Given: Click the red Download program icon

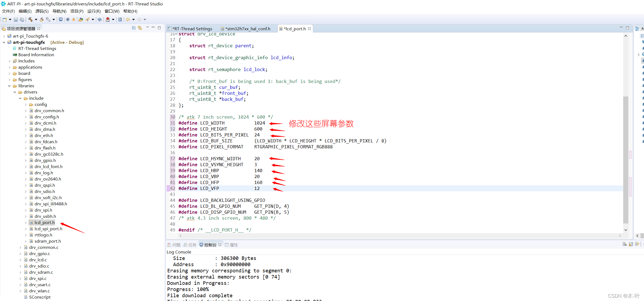Looking at the screenshot, I should [108, 19].
